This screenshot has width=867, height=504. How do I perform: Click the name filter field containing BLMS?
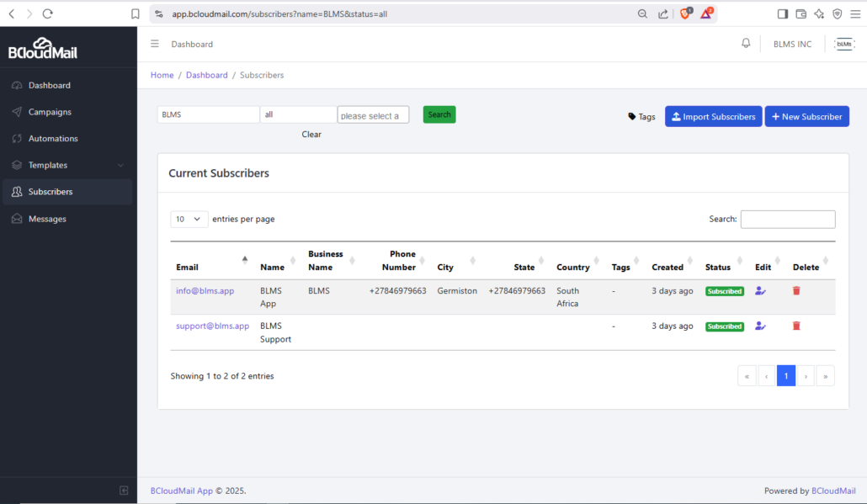point(209,114)
